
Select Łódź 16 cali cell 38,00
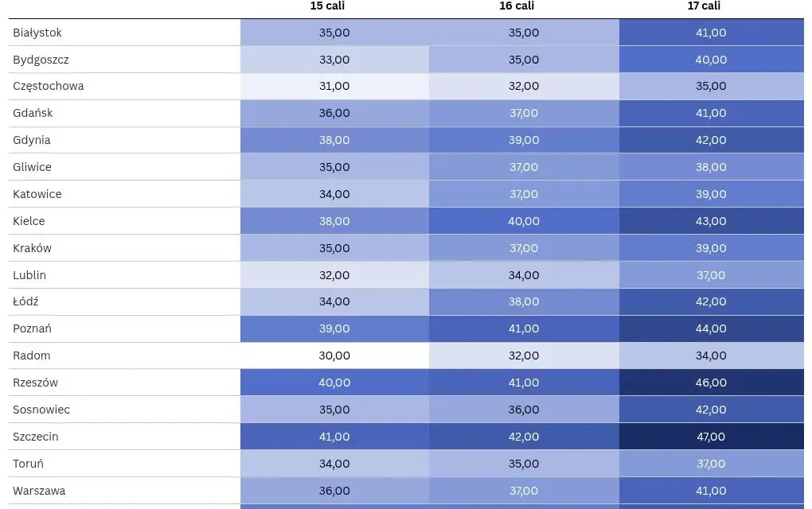[x=524, y=301]
